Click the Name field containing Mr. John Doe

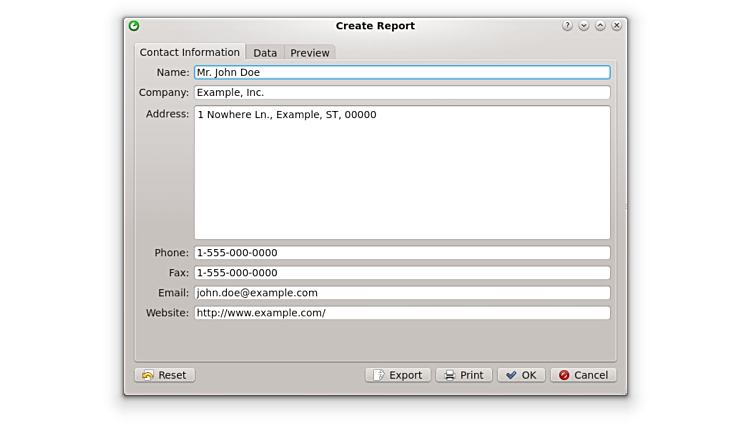(401, 72)
